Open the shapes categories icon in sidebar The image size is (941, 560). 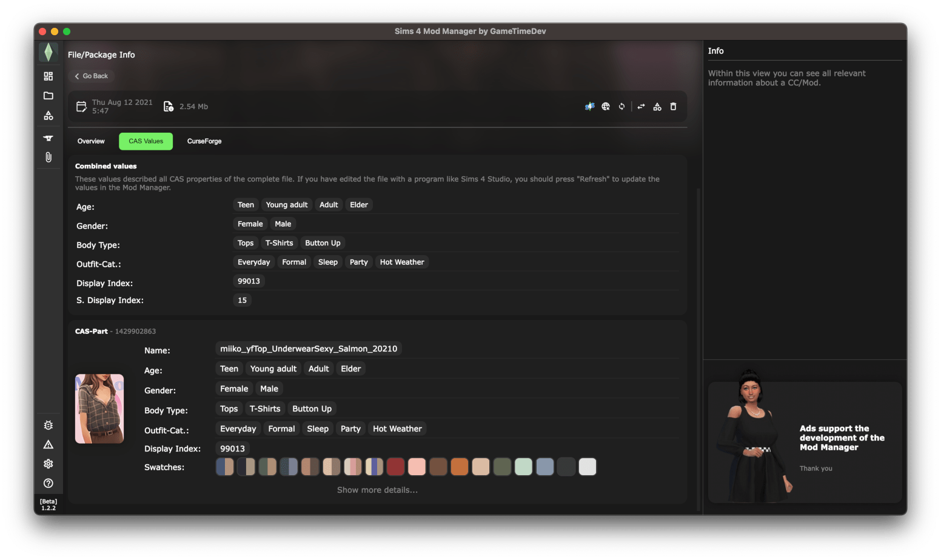pos(49,115)
